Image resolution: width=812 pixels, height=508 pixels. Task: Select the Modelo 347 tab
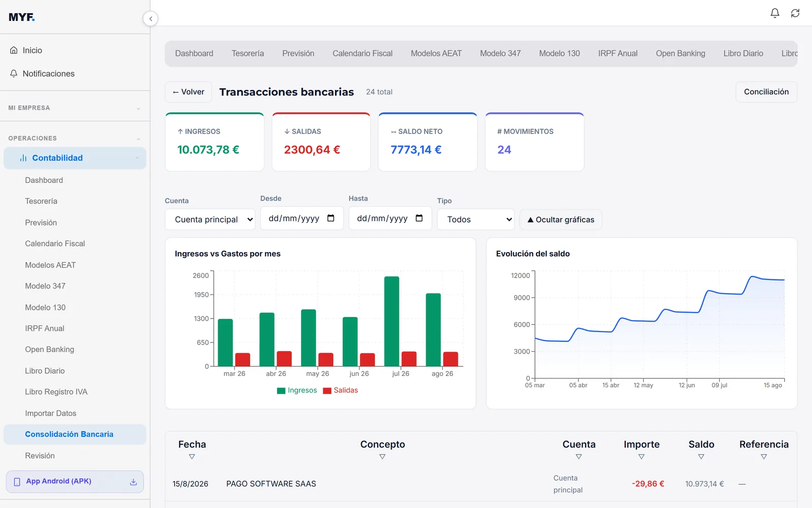tap(500, 53)
